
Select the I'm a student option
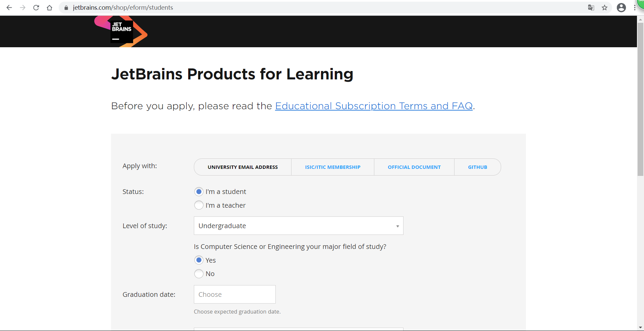[x=199, y=192]
